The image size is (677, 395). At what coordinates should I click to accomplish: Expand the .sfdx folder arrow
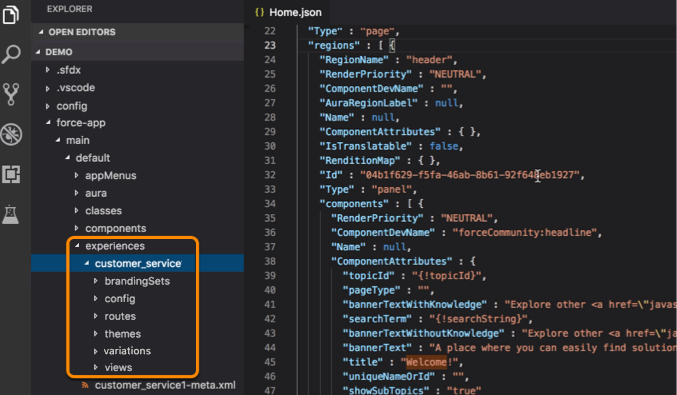coord(47,70)
